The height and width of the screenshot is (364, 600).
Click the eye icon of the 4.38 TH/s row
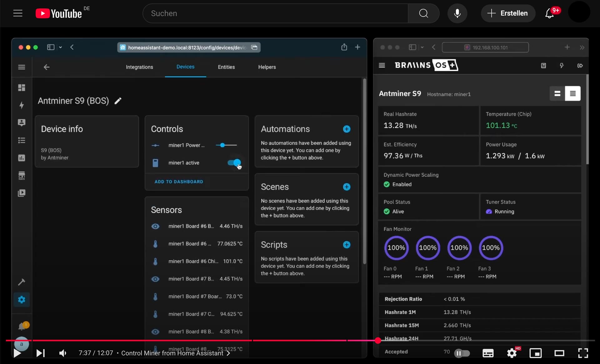tap(155, 332)
